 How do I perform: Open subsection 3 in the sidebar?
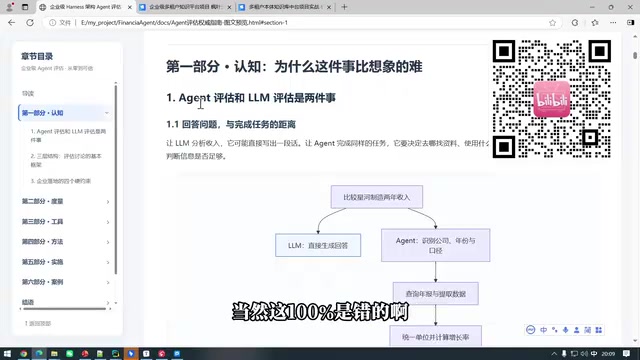click(x=61, y=181)
